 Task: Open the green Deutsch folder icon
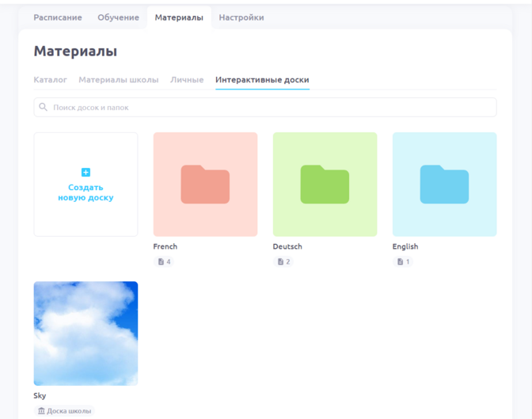tap(325, 185)
